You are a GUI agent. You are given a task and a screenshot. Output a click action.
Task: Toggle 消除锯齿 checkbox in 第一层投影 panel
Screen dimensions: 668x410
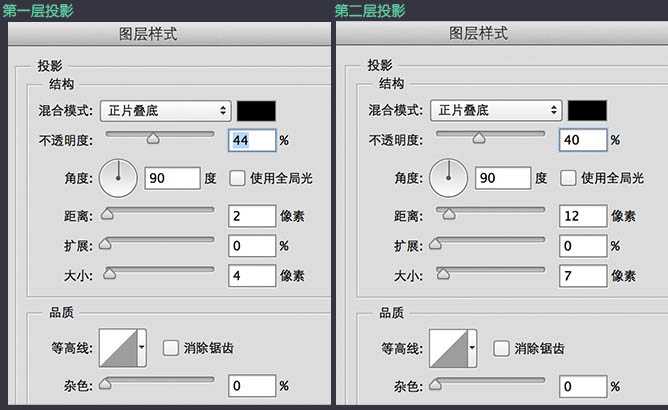[x=170, y=348]
